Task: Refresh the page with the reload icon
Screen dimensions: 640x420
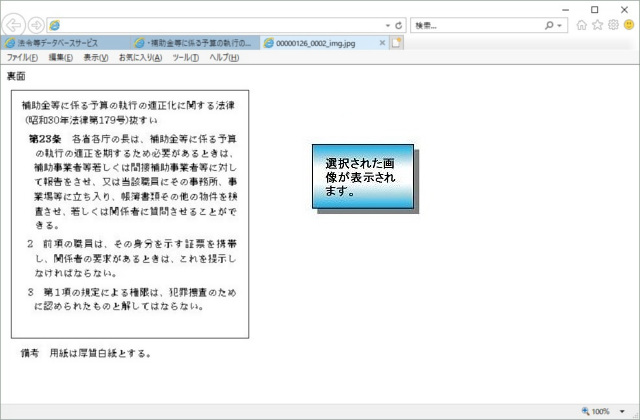Action: [x=399, y=24]
